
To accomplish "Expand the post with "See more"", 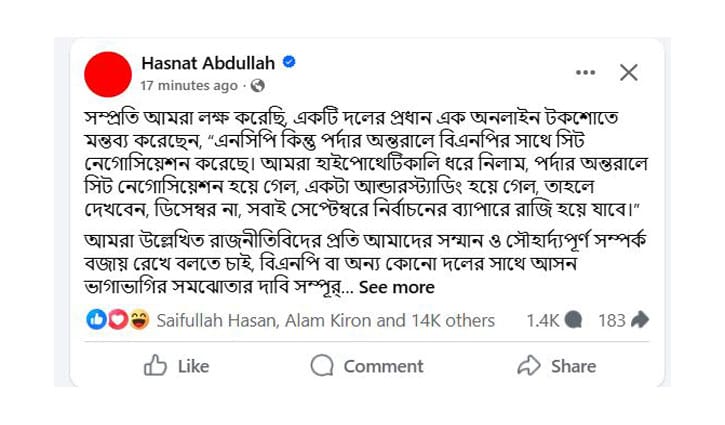I will coord(397,287).
